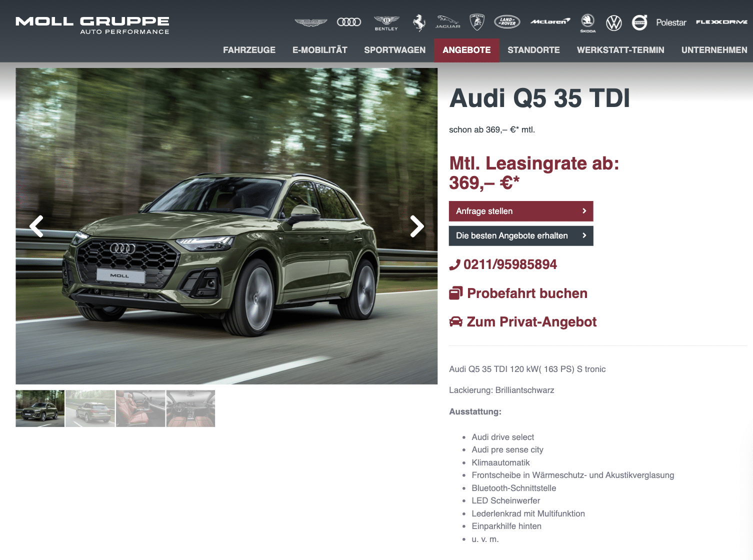
Task: Click the 'Audi Q5 35 TDI 120 kW' specification line
Action: [527, 369]
